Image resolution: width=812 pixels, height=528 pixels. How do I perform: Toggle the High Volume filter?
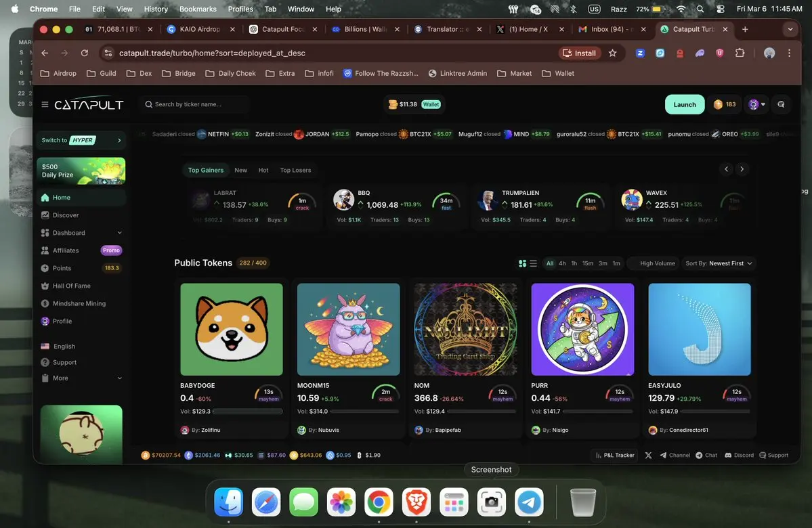point(654,263)
